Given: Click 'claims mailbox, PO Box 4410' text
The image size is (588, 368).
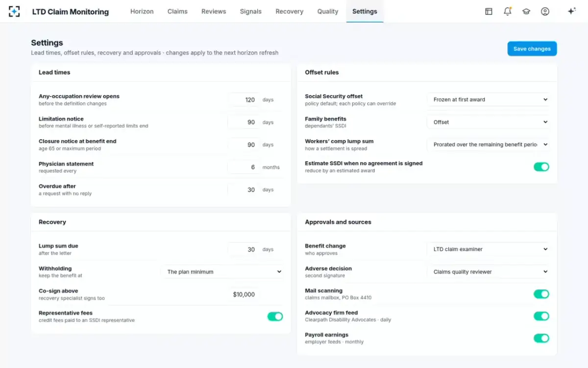Looking at the screenshot, I should 338,298.
